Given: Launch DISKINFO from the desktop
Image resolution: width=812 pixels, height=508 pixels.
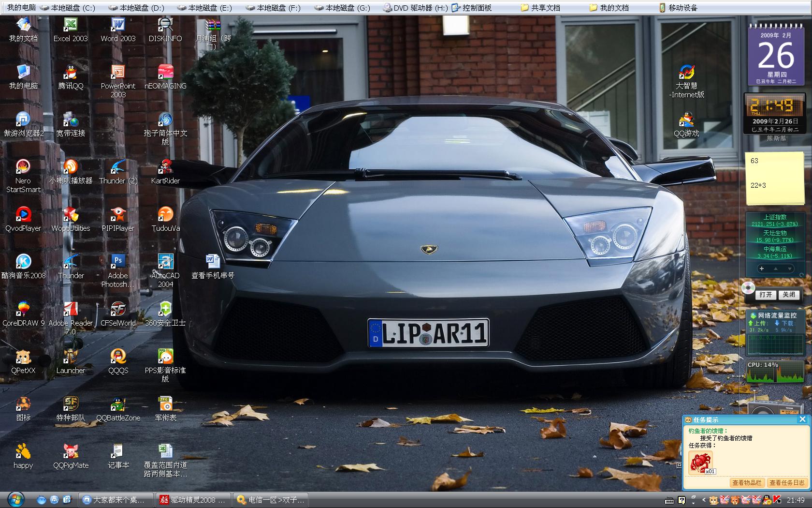Looking at the screenshot, I should pos(165,30).
